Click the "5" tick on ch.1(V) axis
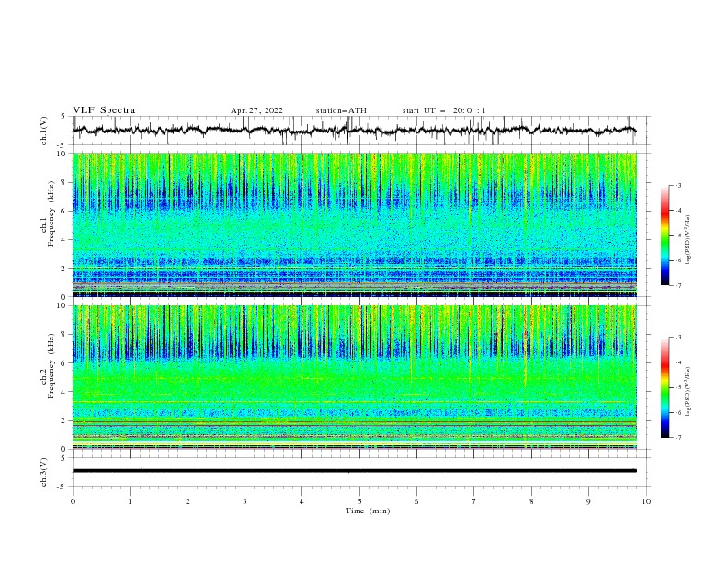 tap(63, 116)
